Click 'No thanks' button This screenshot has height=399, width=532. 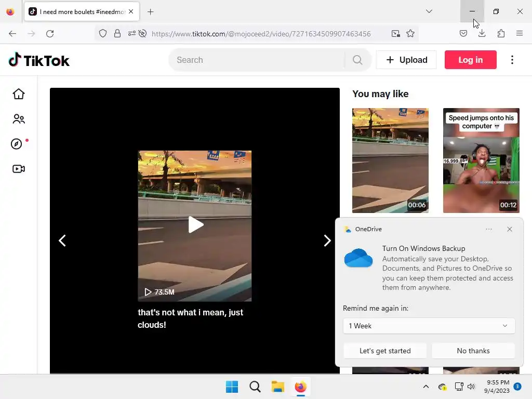(473, 351)
